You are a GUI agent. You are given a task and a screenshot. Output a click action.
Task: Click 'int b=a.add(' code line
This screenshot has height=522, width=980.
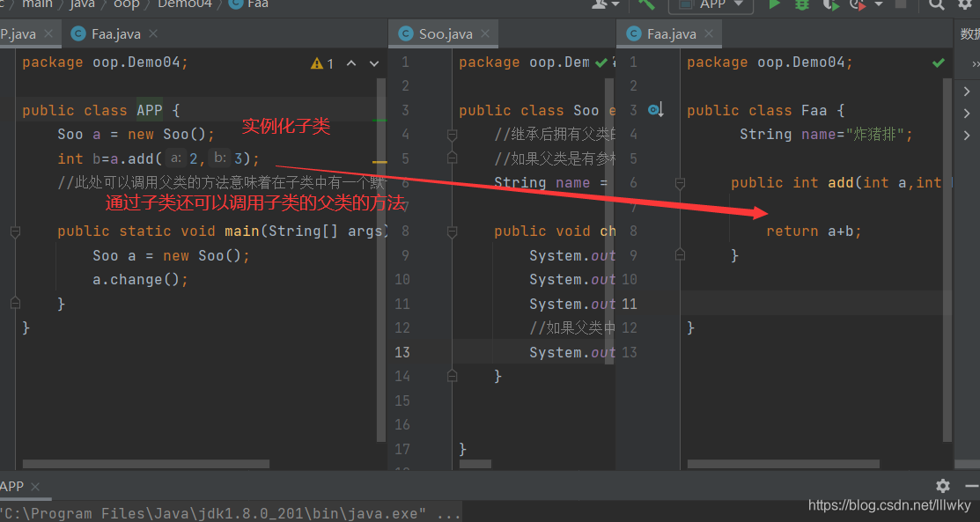[x=158, y=158]
